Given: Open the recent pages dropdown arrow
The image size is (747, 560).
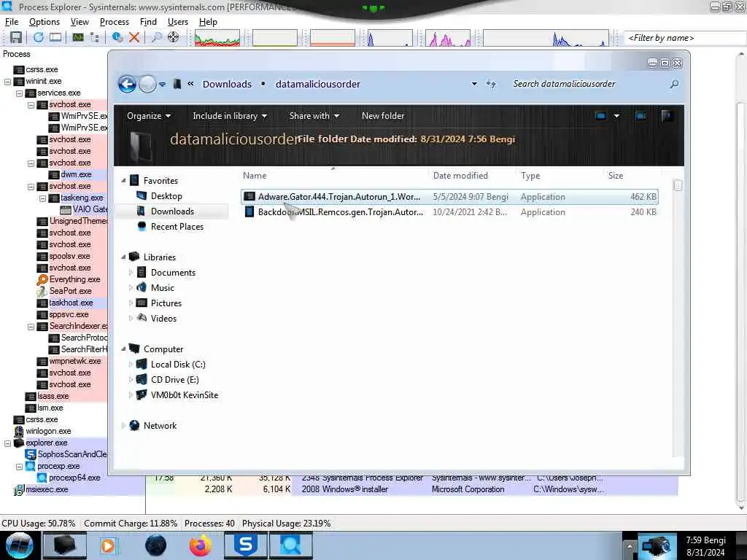Looking at the screenshot, I should [163, 85].
